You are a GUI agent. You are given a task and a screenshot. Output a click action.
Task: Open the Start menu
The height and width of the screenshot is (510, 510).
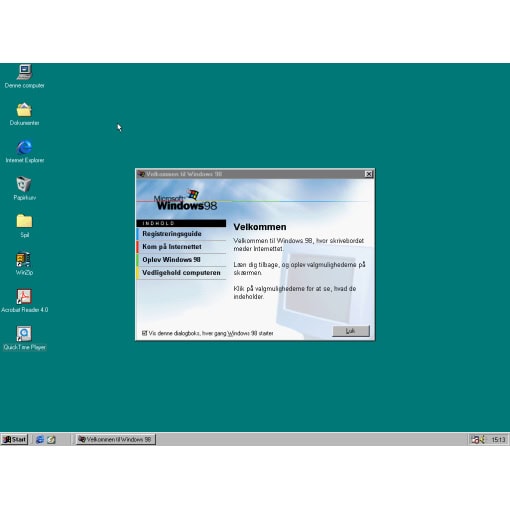14,439
